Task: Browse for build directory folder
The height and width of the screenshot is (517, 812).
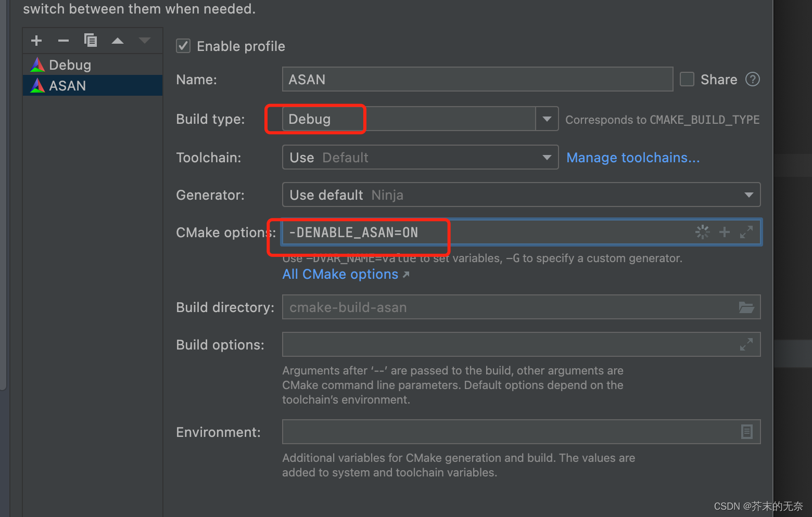Action: (746, 307)
